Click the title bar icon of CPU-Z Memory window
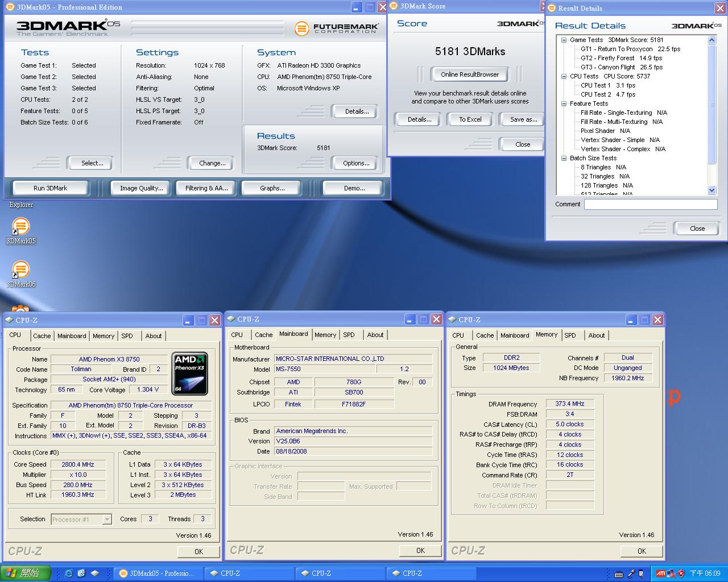Viewport: 728px width, 582px height. (x=452, y=319)
